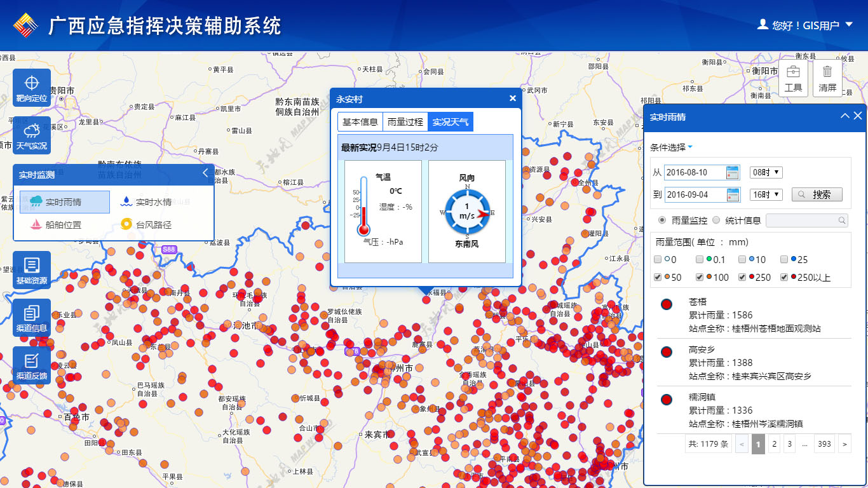Click the 共: 1179 条 total count
The width and height of the screenshot is (868, 488).
click(x=709, y=444)
